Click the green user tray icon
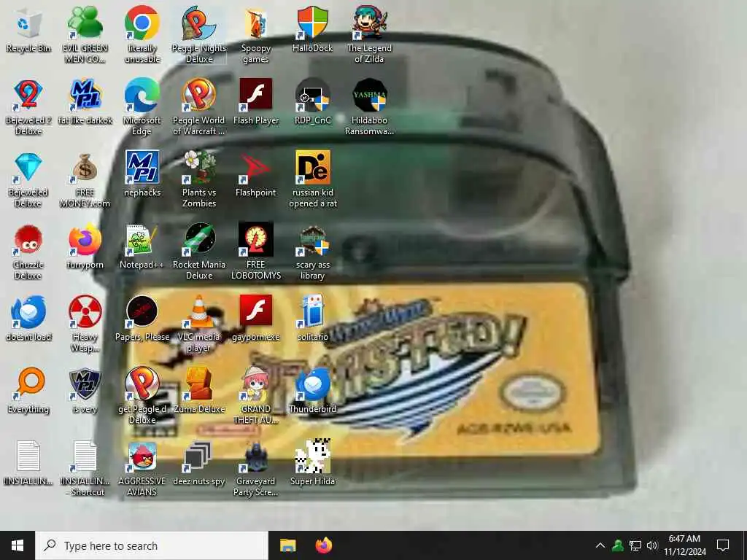The image size is (747, 560). [x=618, y=545]
